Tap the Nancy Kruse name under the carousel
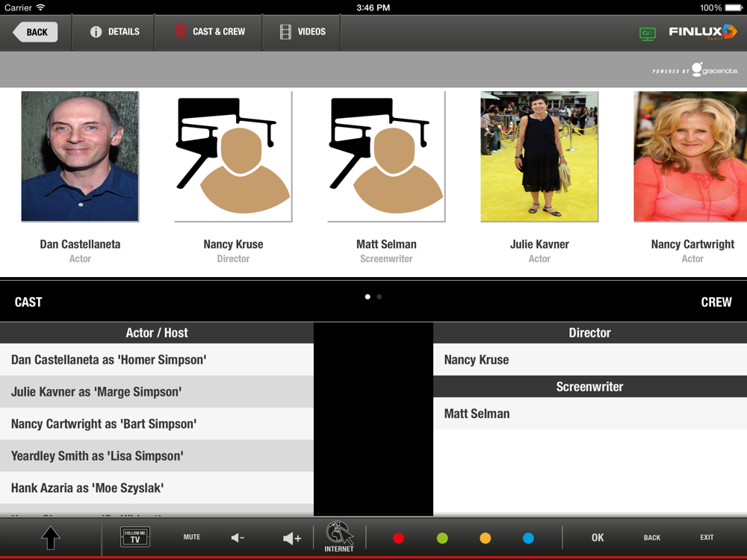The width and height of the screenshot is (747, 560). tap(233, 244)
